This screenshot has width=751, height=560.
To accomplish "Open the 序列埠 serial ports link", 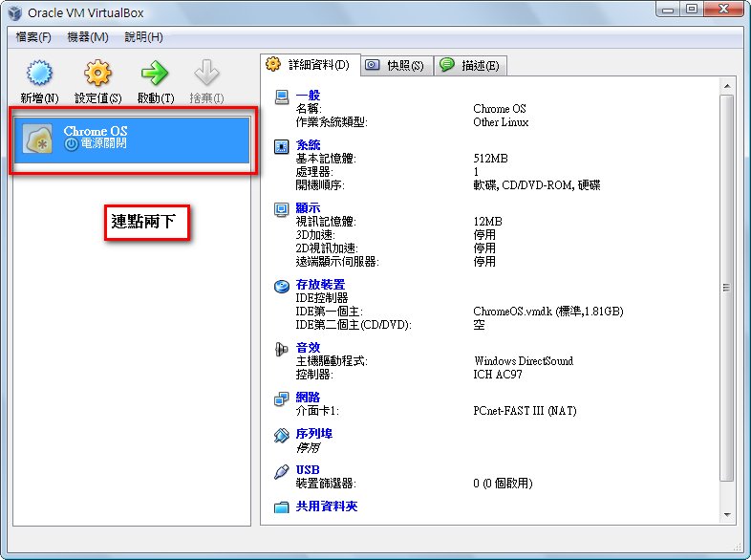I will pos(313,434).
